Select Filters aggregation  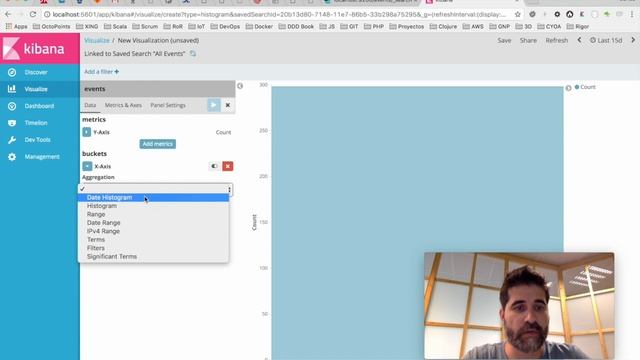click(x=153, y=248)
